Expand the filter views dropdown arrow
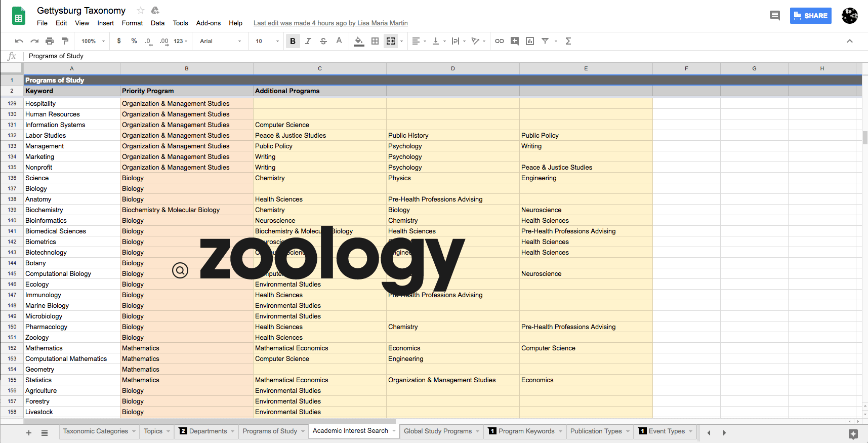This screenshot has width=868, height=443. 556,41
